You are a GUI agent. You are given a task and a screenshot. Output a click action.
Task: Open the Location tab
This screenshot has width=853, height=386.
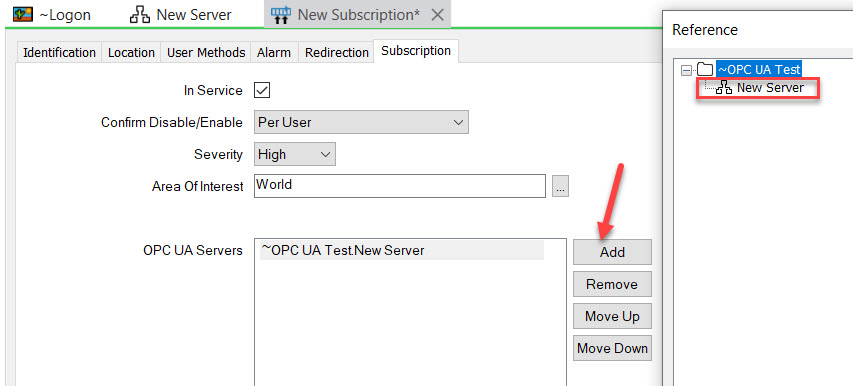pos(131,53)
